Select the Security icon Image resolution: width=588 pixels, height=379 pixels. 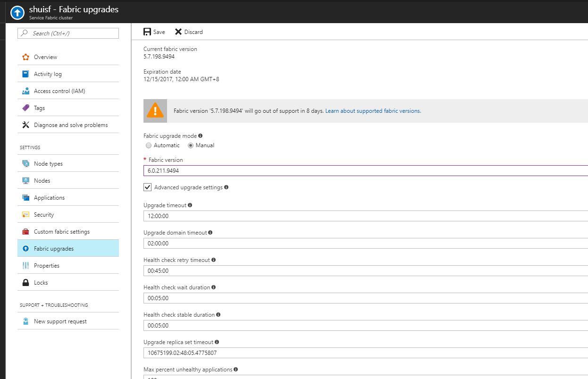click(x=26, y=214)
